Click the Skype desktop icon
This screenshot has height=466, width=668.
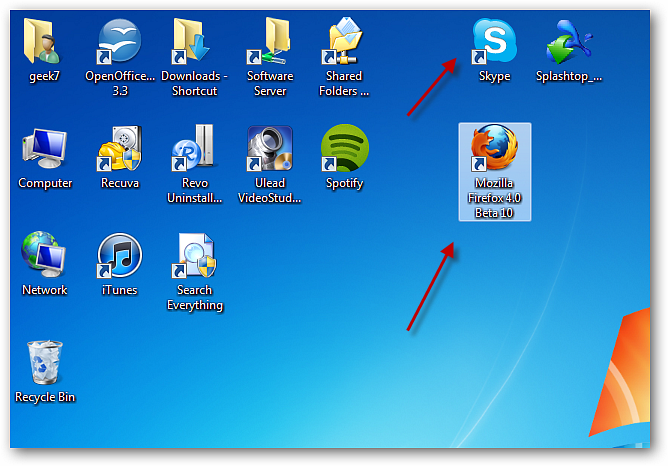494,41
